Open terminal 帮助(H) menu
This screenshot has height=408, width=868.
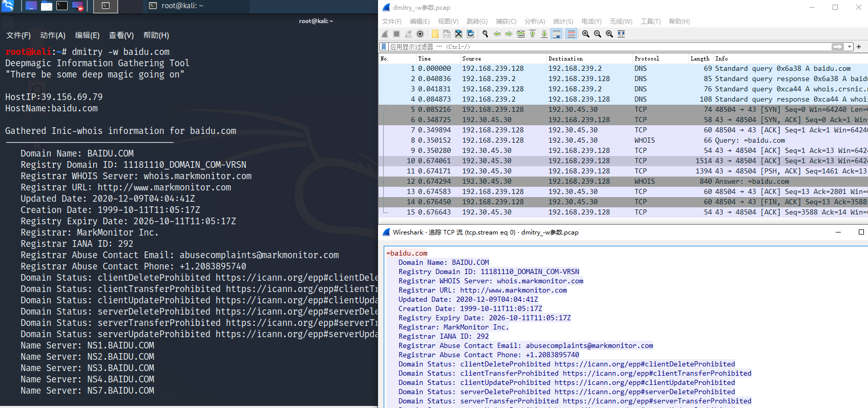pyautogui.click(x=156, y=35)
